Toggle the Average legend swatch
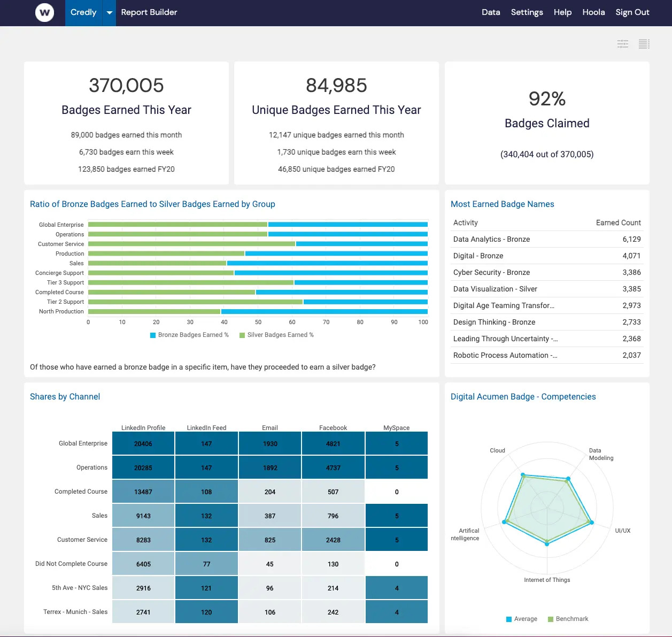Viewport: 672px width, 637px height. point(509,619)
